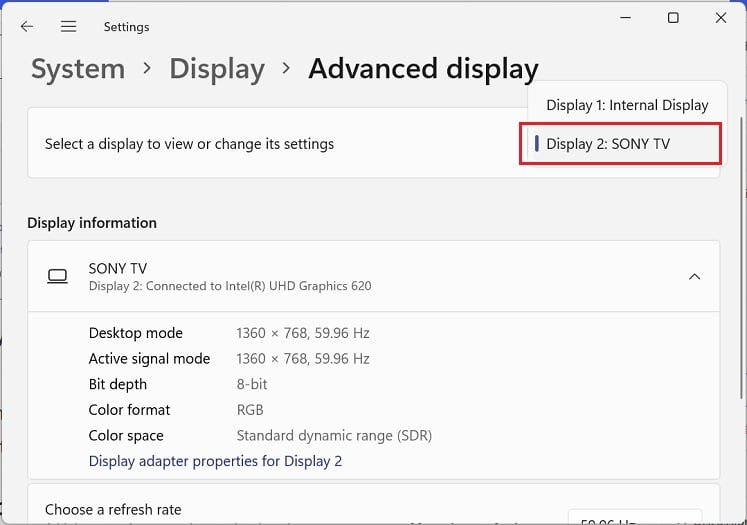
Task: Click 'Connected to Intel(R) UHD Graphics 620' text
Action: 259,286
